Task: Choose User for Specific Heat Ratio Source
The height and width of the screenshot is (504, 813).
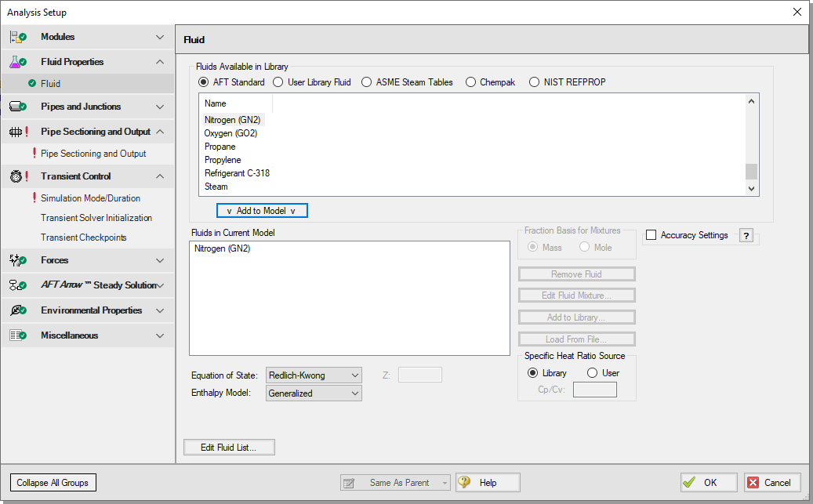Action: pyautogui.click(x=592, y=373)
